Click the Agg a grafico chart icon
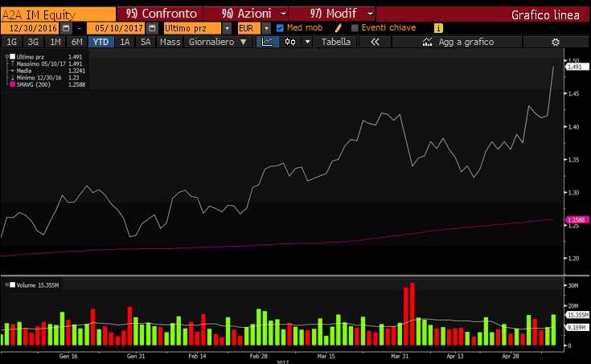Image resolution: width=591 pixels, height=364 pixels. [x=427, y=42]
